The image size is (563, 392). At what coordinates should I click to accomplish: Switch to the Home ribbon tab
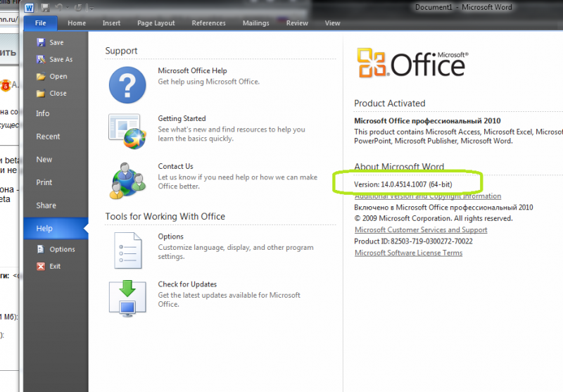(x=77, y=23)
